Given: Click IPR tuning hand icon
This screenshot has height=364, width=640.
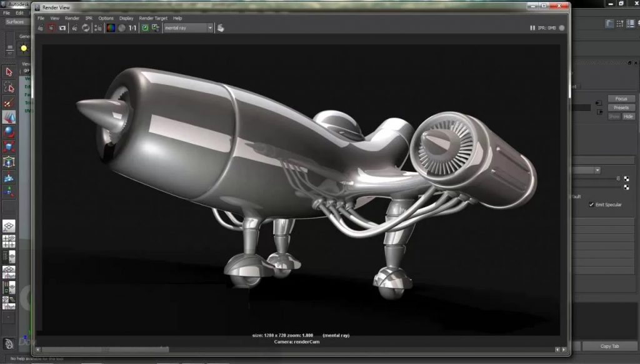Looking at the screenshot, I should pyautogui.click(x=221, y=27).
